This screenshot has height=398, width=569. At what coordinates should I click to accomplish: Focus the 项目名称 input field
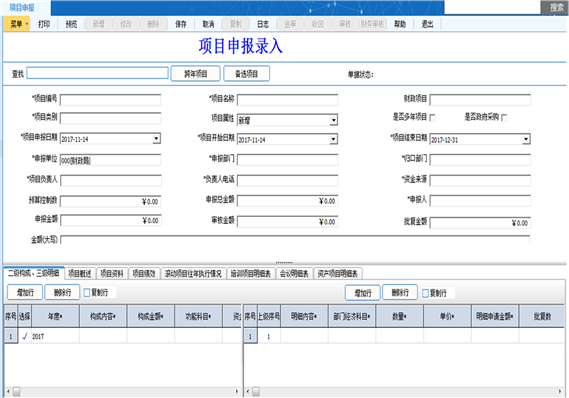pyautogui.click(x=287, y=100)
